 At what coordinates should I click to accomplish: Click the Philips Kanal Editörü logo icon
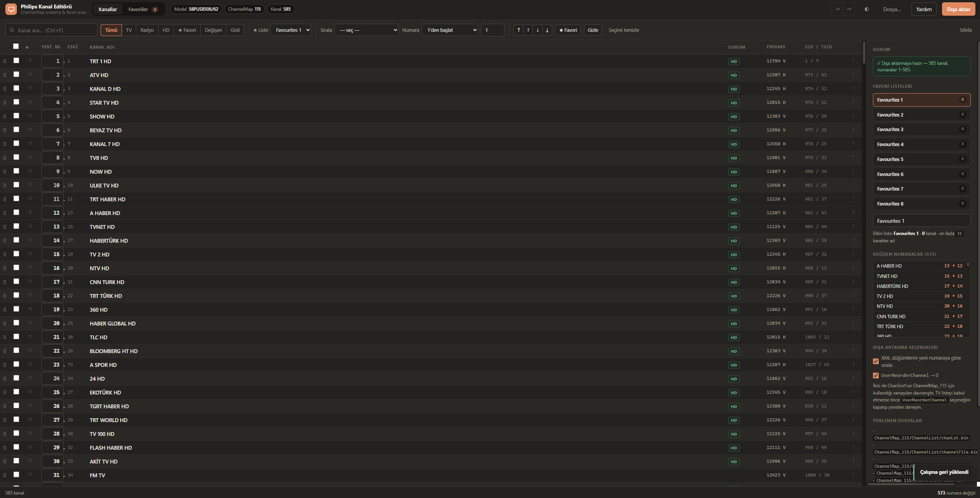point(11,9)
